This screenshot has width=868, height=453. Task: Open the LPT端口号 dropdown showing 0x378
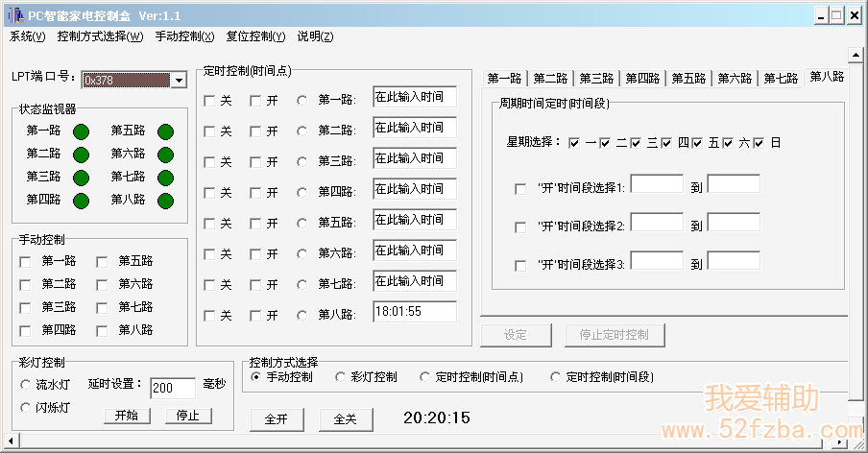point(179,81)
